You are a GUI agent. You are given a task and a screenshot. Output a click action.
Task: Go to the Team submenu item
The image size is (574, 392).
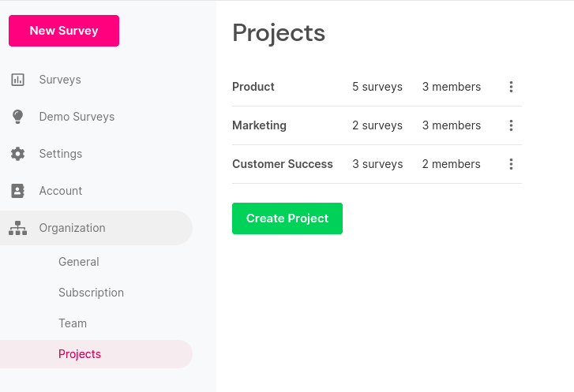pos(73,323)
